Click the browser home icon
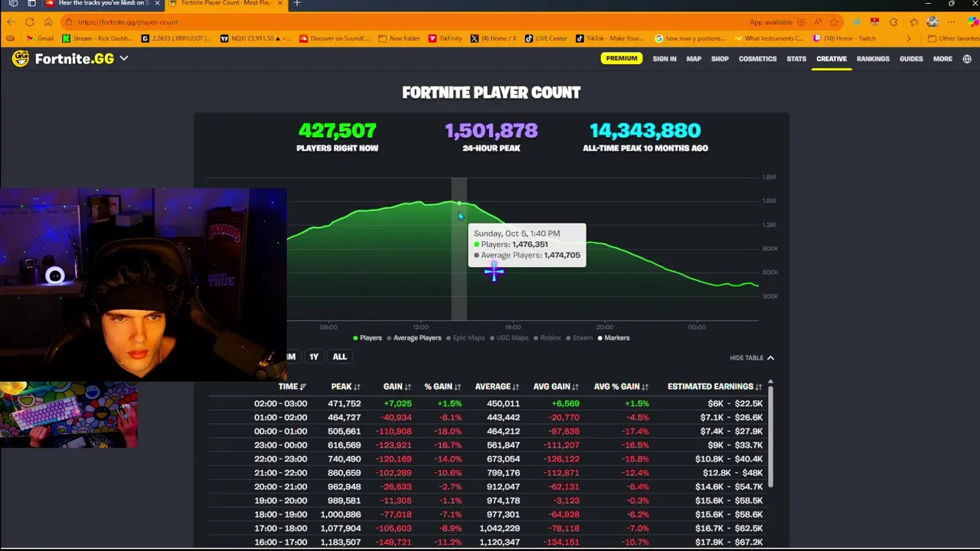The height and width of the screenshot is (551, 980). [x=47, y=22]
